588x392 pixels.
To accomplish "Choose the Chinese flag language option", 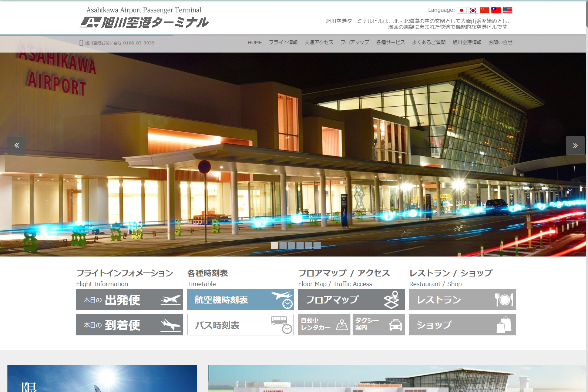I will 484,10.
